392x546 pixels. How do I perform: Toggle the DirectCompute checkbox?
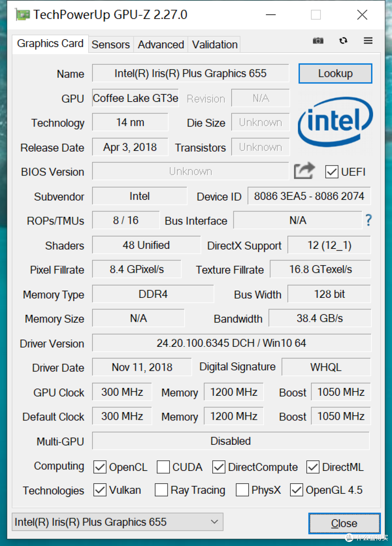[x=219, y=467]
